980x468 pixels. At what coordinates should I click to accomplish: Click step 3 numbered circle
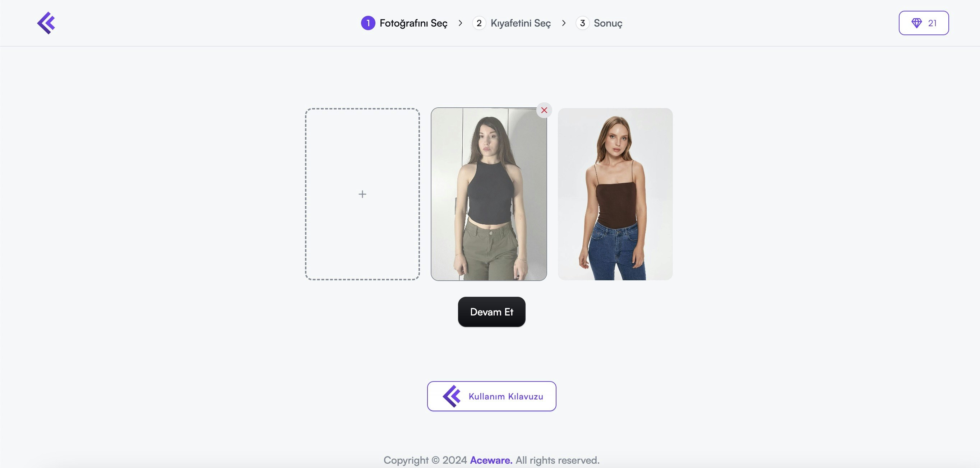click(x=582, y=23)
